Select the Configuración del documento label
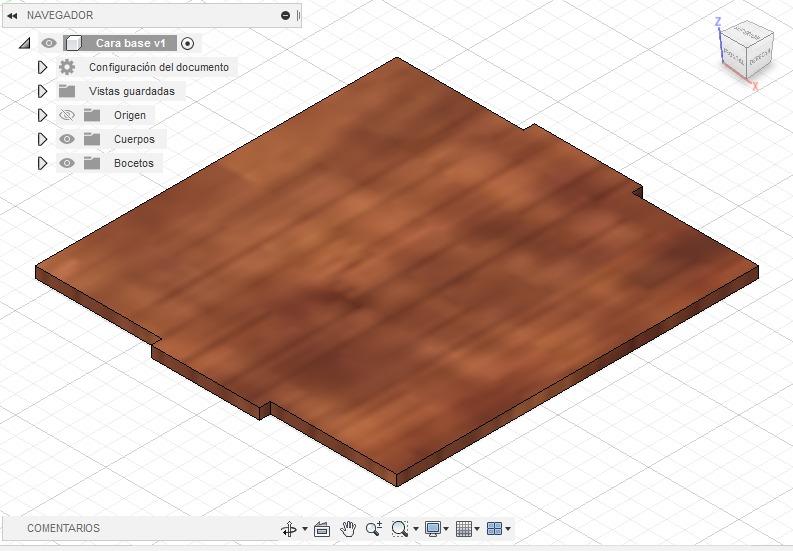Screen dimensions: 793x551 159,67
